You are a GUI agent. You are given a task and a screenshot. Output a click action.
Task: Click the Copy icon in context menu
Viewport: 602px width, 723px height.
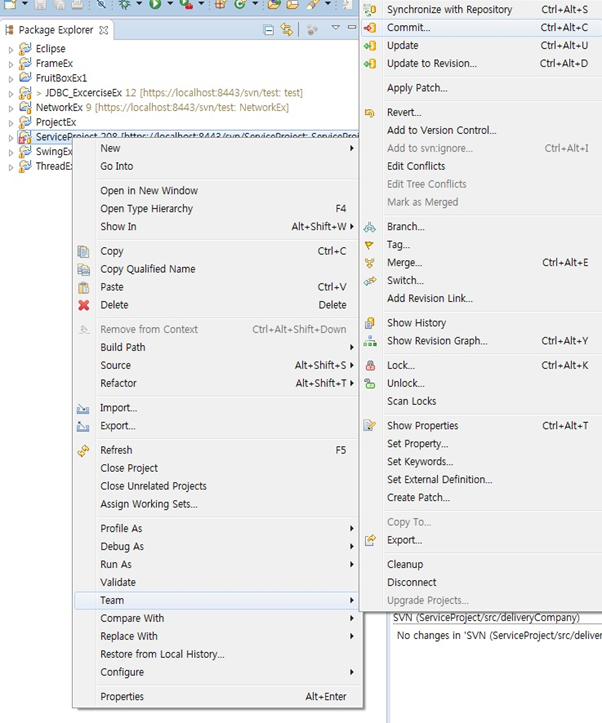(x=83, y=251)
